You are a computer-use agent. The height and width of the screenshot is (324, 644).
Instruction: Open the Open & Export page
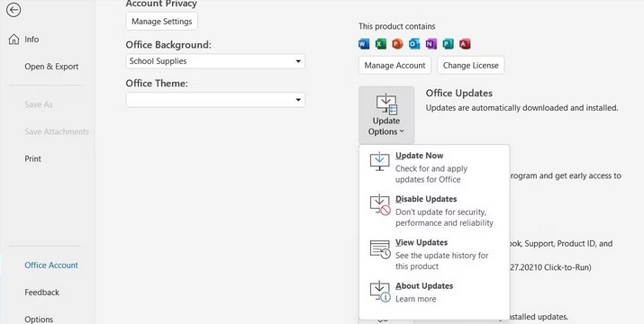click(51, 67)
